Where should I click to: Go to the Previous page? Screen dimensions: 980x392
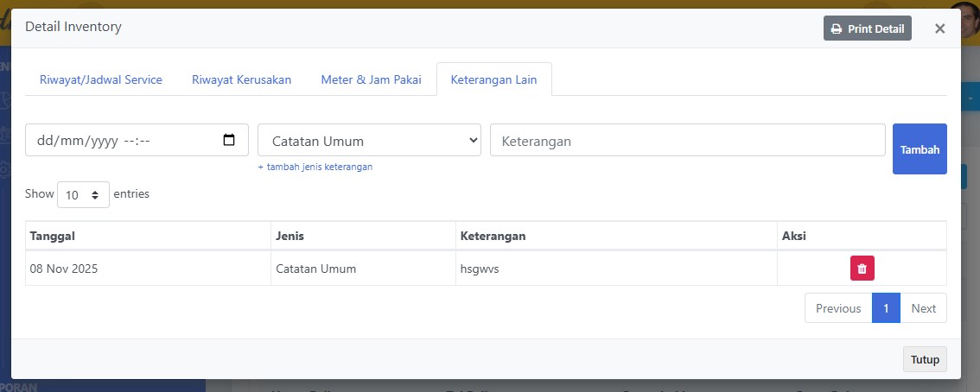(x=837, y=308)
